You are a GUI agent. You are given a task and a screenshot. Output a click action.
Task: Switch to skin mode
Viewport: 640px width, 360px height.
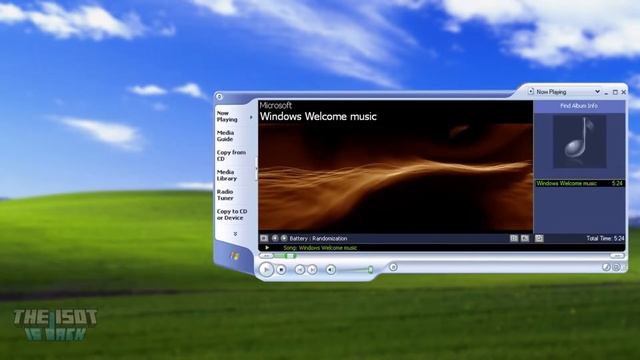(616, 267)
